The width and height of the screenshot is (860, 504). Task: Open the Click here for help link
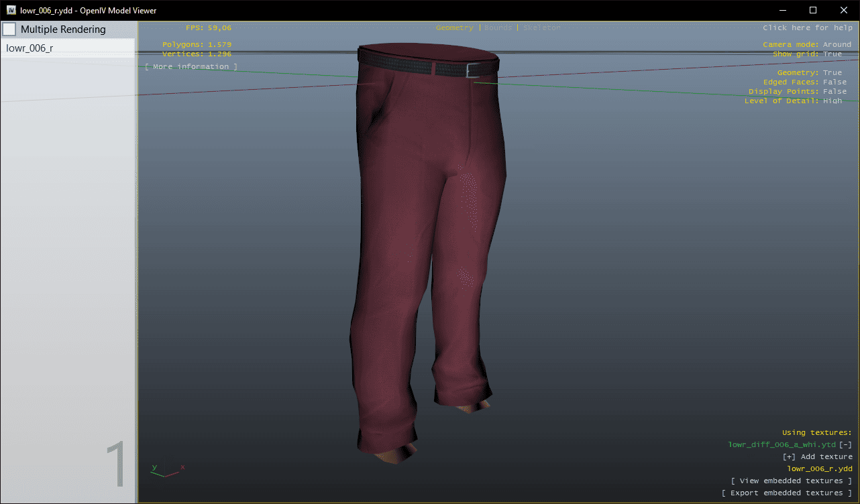[807, 28]
